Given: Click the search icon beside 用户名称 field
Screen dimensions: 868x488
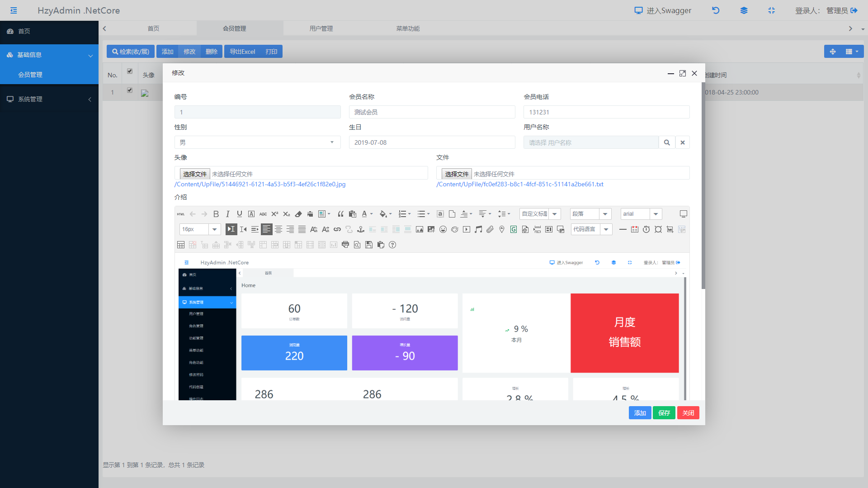Looking at the screenshot, I should tap(667, 142).
